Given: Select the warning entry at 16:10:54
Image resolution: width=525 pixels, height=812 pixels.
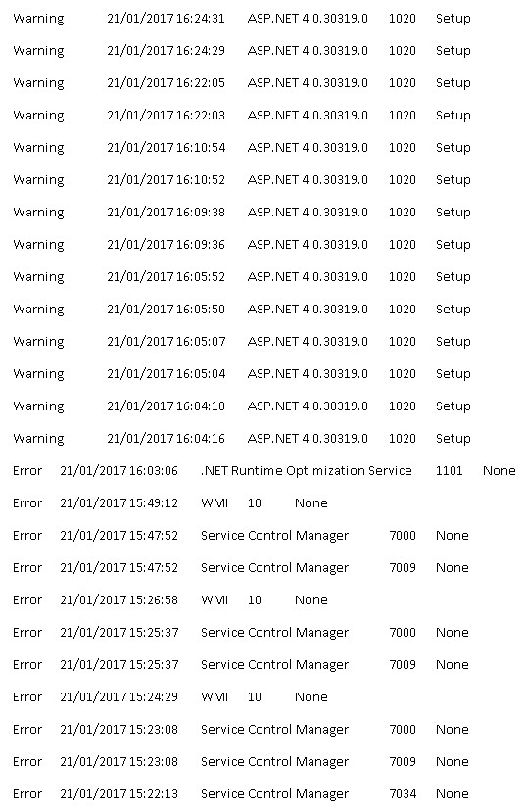Looking at the screenshot, I should (242, 148).
